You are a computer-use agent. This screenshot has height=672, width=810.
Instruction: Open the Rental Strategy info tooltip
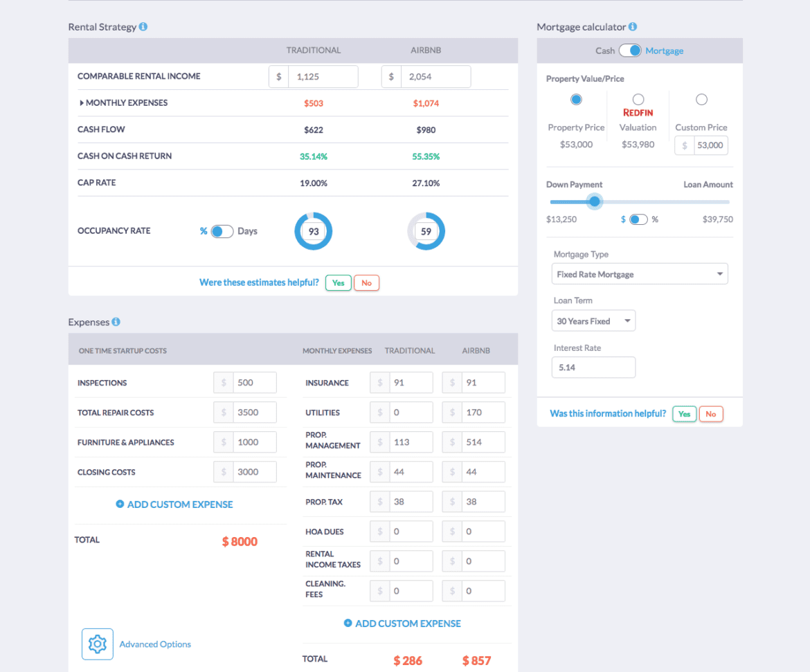[143, 26]
